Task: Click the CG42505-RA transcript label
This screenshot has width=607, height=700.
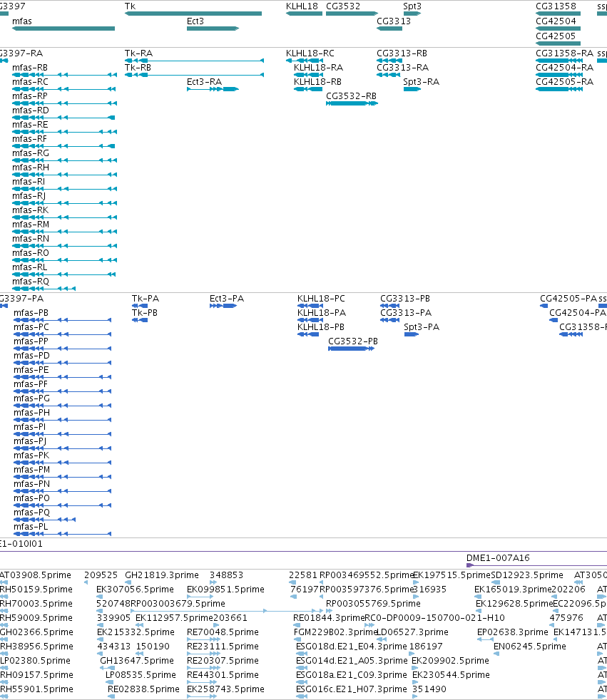Action: [565, 82]
